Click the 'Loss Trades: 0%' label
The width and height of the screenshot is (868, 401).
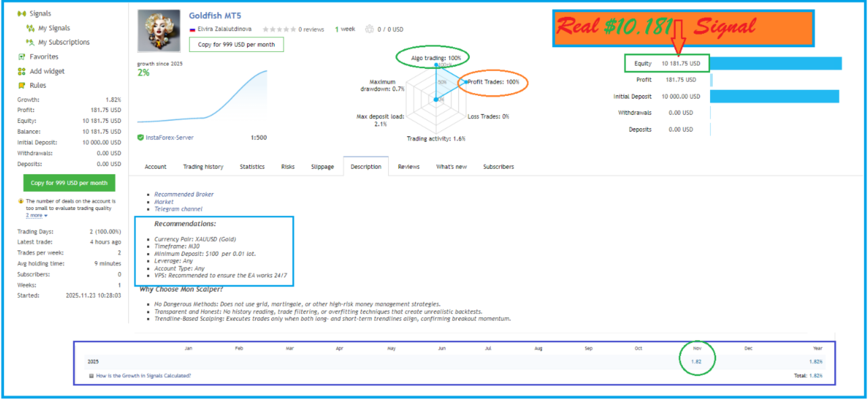(x=488, y=117)
